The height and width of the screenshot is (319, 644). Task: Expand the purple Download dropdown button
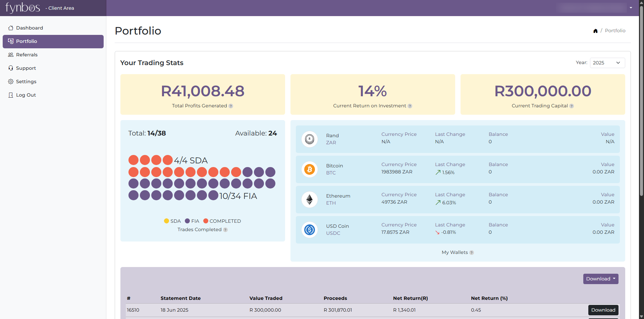click(600, 279)
